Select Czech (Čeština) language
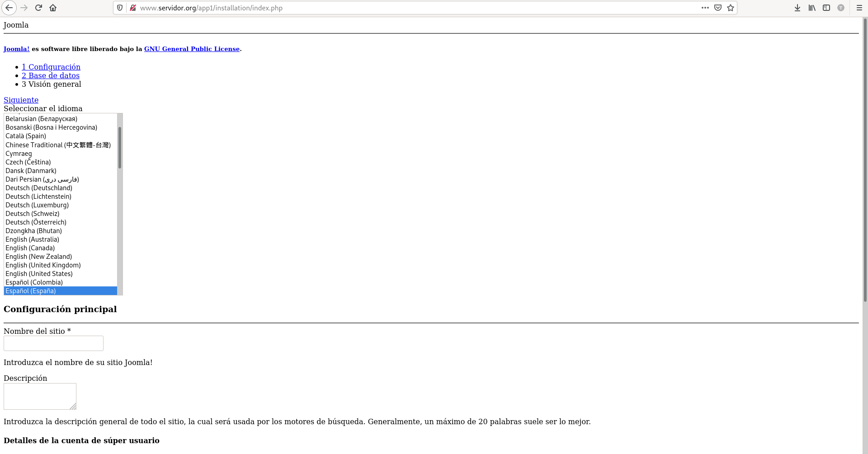The image size is (868, 454). [x=61, y=162]
